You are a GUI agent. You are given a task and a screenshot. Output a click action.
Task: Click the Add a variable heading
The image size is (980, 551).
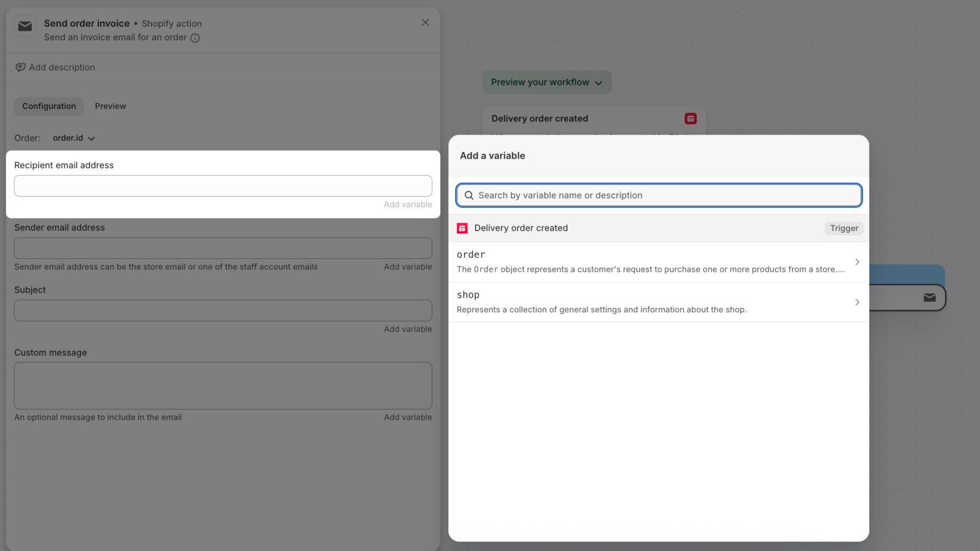tap(492, 156)
